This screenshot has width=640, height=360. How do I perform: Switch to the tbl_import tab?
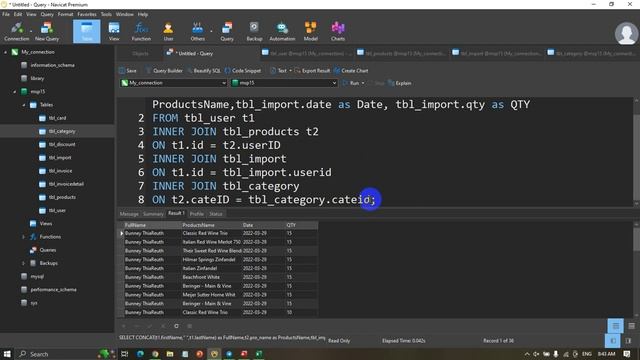[496, 53]
